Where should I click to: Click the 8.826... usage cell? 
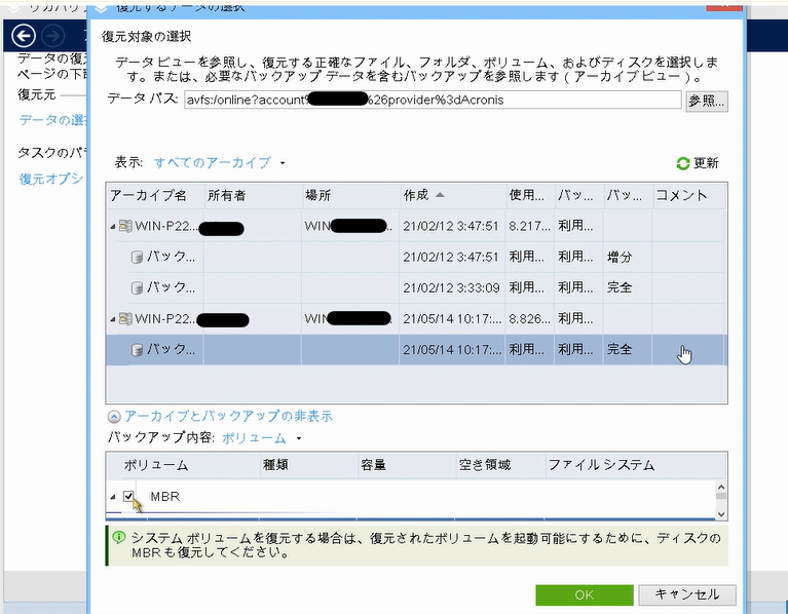click(530, 319)
